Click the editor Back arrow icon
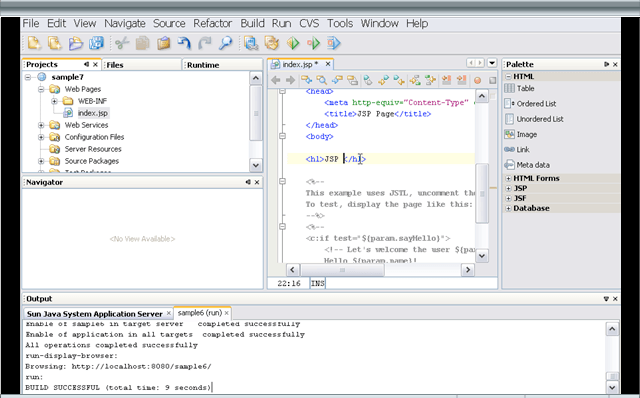The image size is (640, 398). point(276,80)
